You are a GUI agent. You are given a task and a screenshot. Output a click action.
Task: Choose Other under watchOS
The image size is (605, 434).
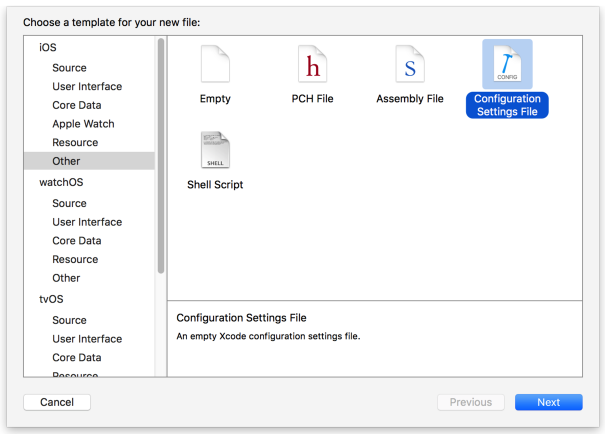66,278
